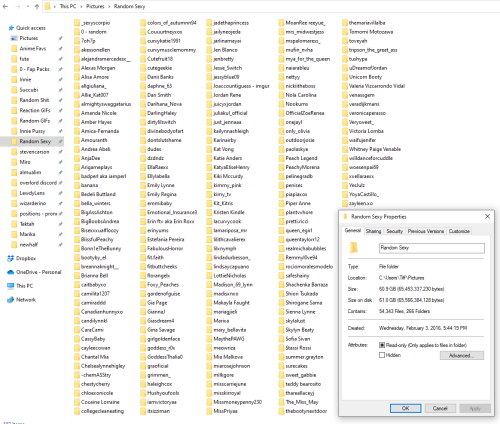This screenshot has width=500, height=424.
Task: Open the Previous Versions tab
Action: pos(426,231)
